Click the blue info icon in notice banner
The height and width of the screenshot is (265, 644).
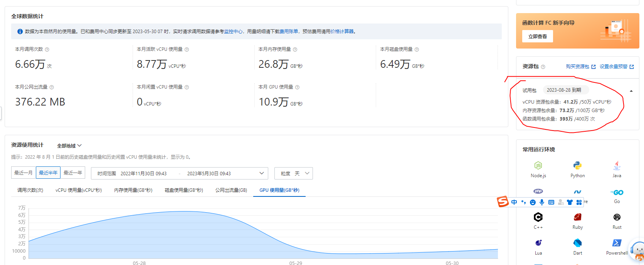20,32
